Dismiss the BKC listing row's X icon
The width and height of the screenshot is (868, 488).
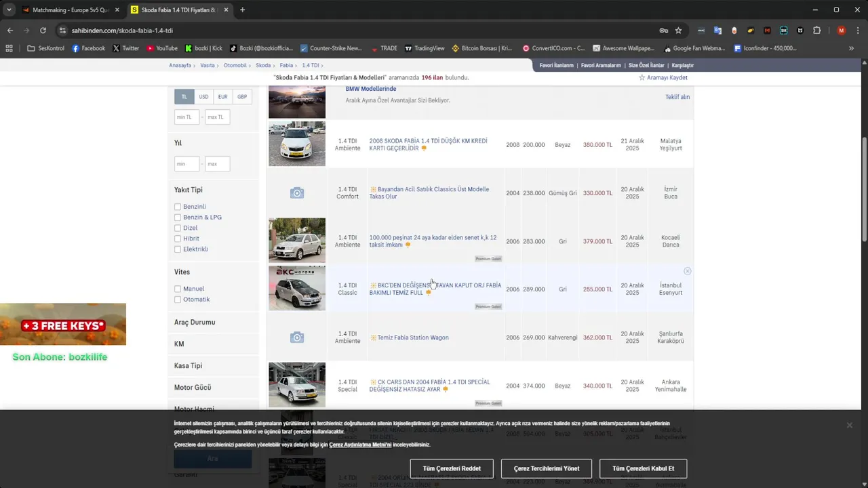tap(687, 271)
